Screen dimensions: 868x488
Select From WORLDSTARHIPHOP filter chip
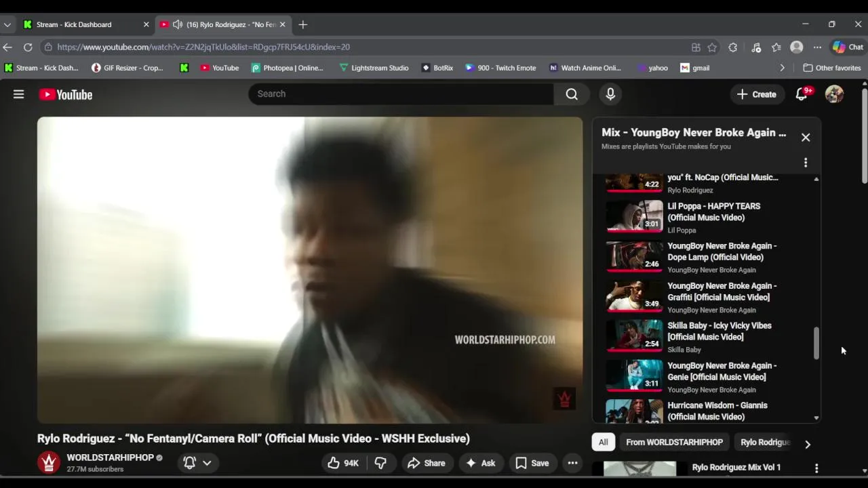[x=674, y=442]
